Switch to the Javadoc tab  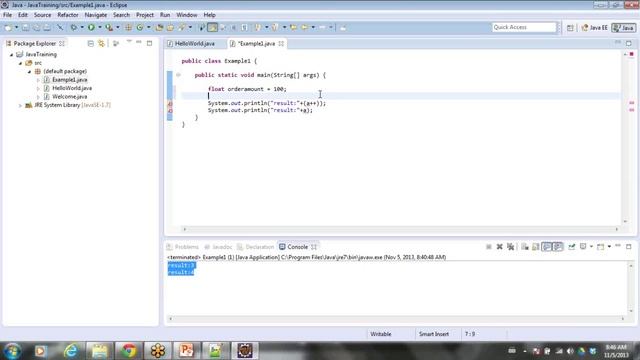click(x=218, y=247)
